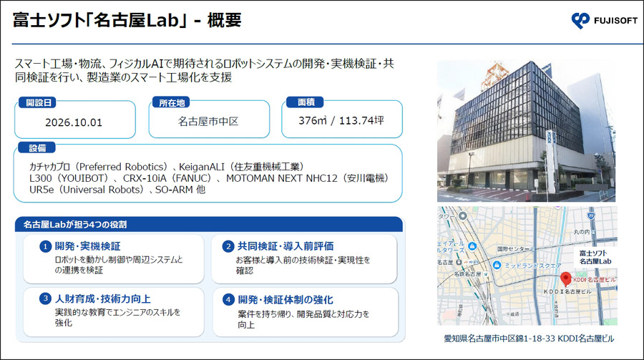
Task: Click the 設備 label
Action: [x=37, y=148]
